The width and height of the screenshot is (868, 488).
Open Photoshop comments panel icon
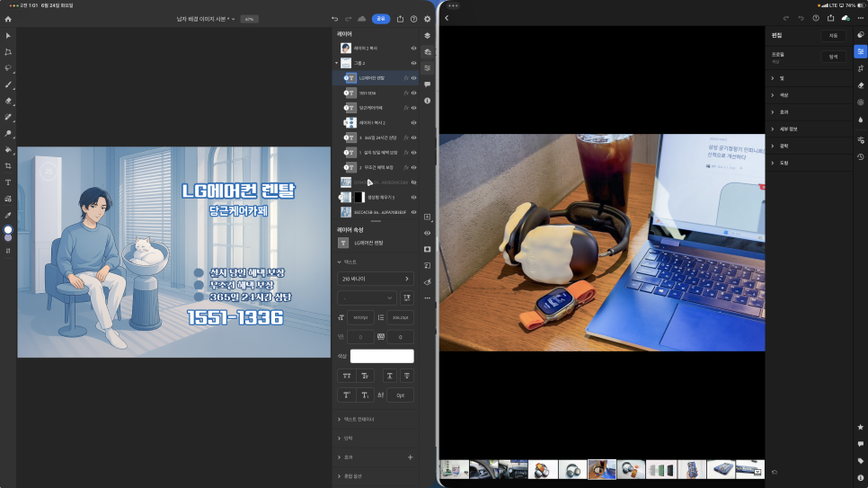[x=428, y=84]
